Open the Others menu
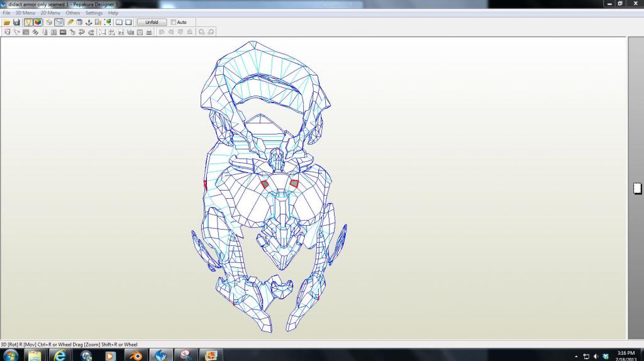This screenshot has height=361, width=644. 73,13
